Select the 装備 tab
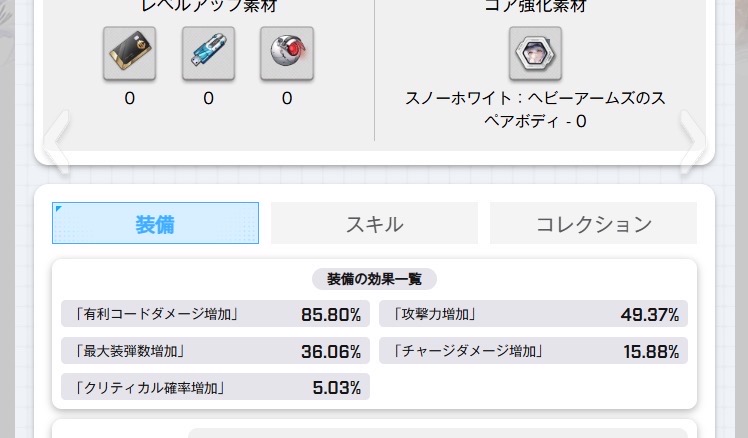 coord(155,224)
